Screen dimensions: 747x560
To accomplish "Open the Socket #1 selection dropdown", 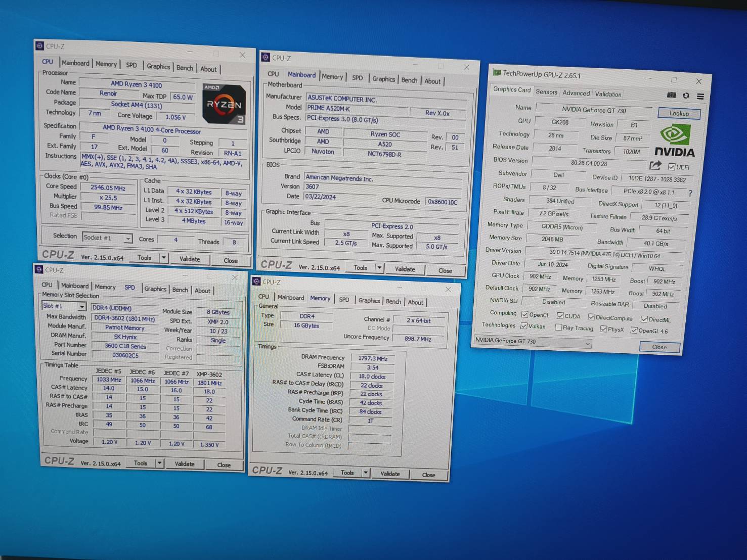I will coord(128,239).
